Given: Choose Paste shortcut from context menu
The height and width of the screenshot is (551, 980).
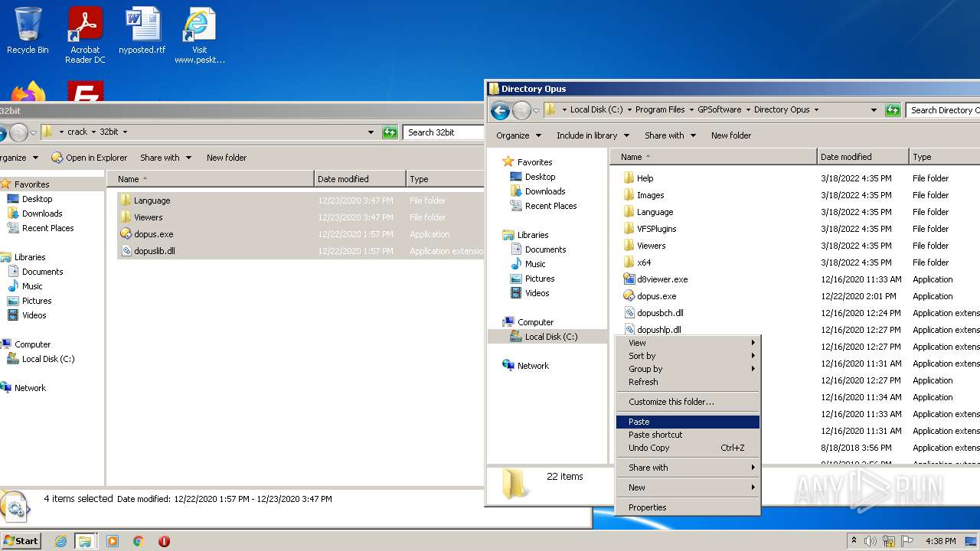Looking at the screenshot, I should coord(688,435).
